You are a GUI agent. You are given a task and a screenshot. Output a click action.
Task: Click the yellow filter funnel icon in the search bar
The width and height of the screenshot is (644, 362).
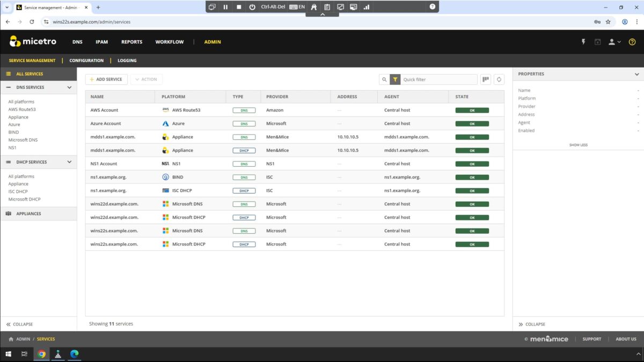pyautogui.click(x=396, y=79)
